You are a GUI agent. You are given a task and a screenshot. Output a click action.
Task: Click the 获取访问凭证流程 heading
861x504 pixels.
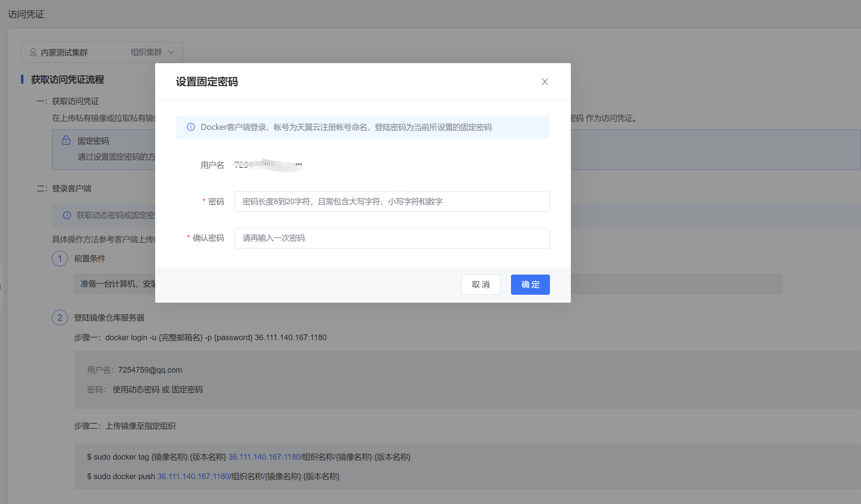67,79
